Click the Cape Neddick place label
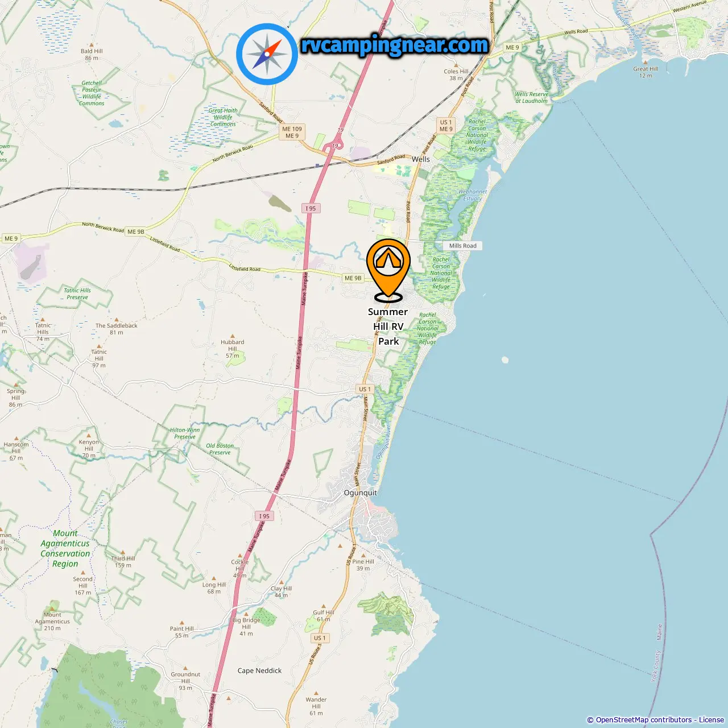728x728 pixels. 259,671
